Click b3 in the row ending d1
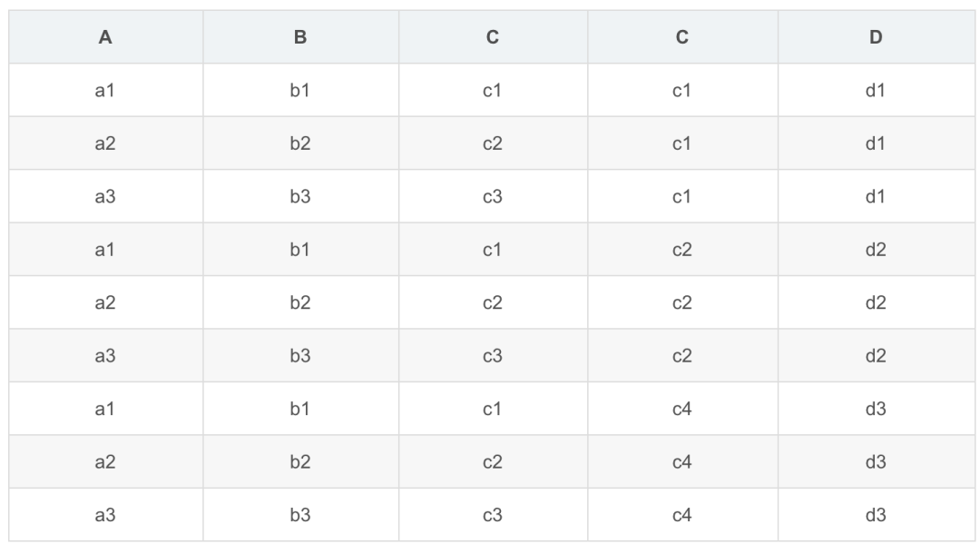The image size is (980, 554). coord(300,197)
